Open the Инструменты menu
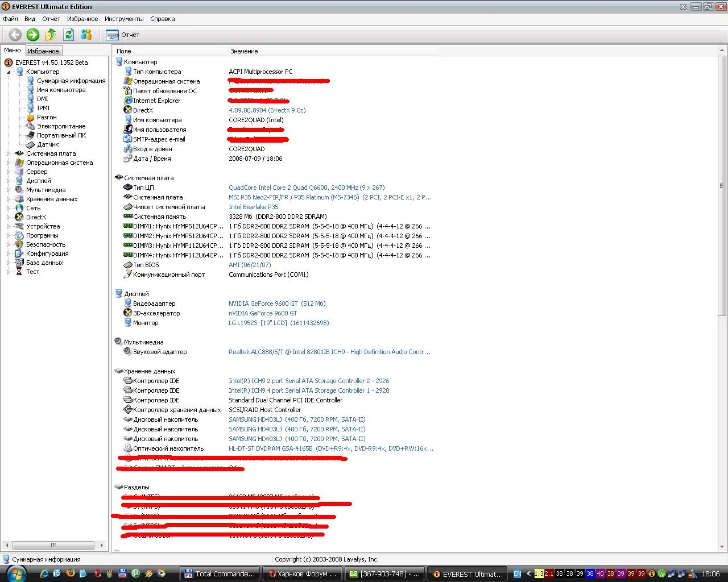Image resolution: width=728 pixels, height=582 pixels. [x=124, y=19]
